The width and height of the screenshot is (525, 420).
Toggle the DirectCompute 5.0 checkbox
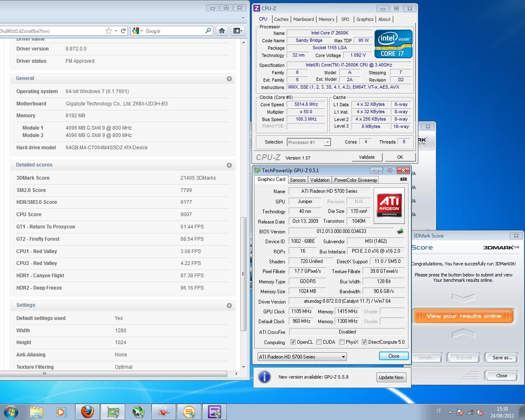pos(364,342)
